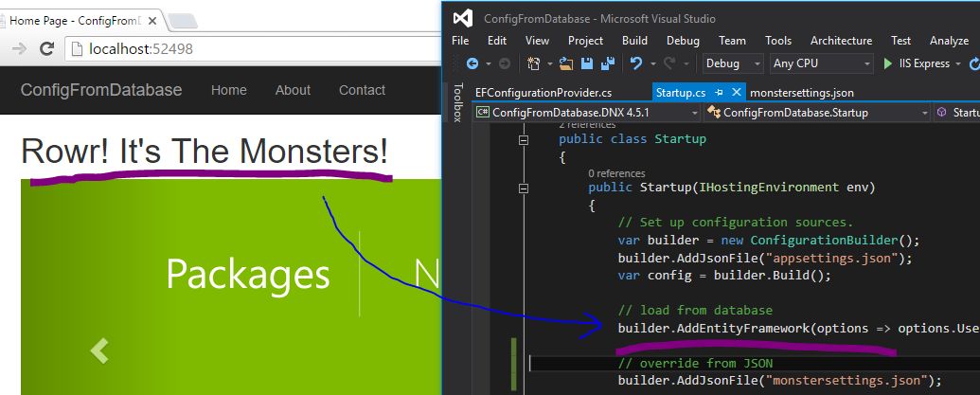
Task: Click the Undo arrow icon
Action: [636, 63]
